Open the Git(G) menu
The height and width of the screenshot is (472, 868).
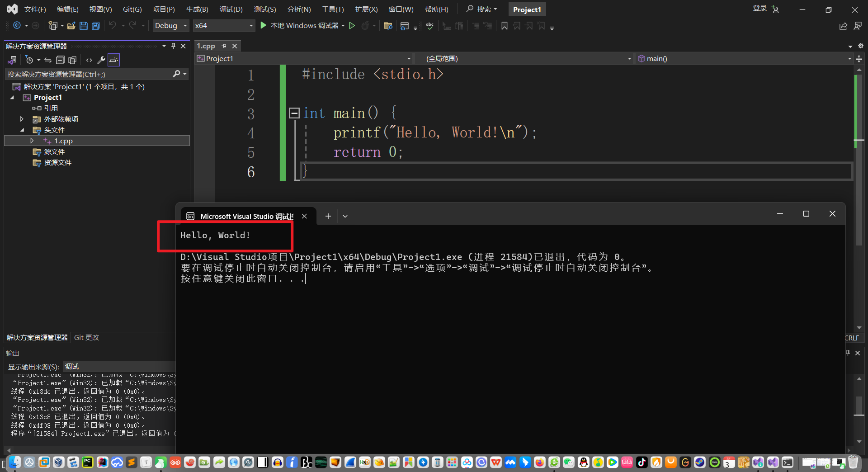(132, 9)
